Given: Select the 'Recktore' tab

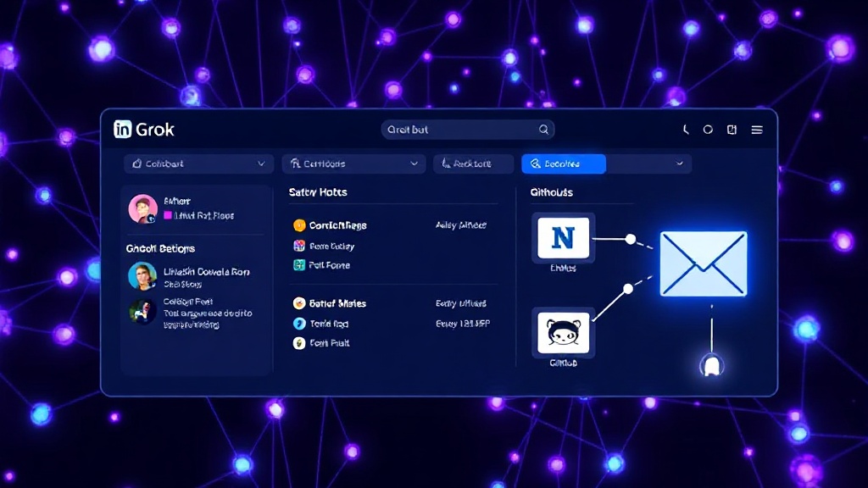Looking at the screenshot, I should 473,164.
